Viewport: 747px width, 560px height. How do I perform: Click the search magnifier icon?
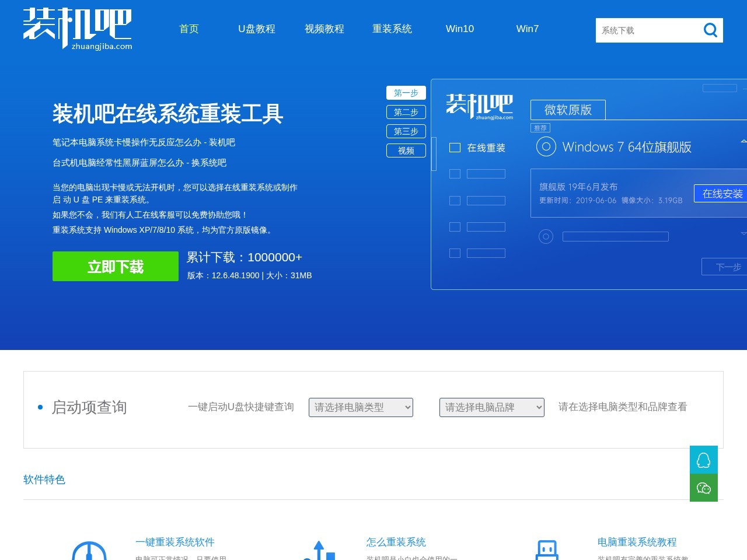click(x=710, y=30)
